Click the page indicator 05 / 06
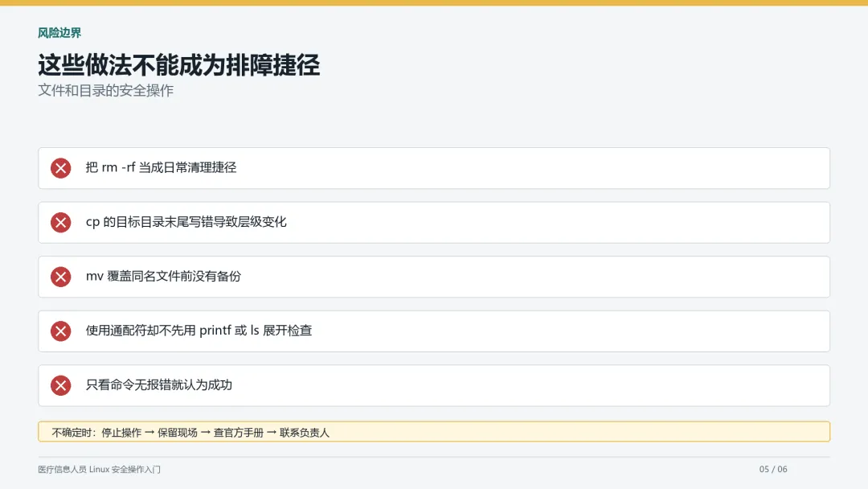The height and width of the screenshot is (489, 868). coord(773,469)
